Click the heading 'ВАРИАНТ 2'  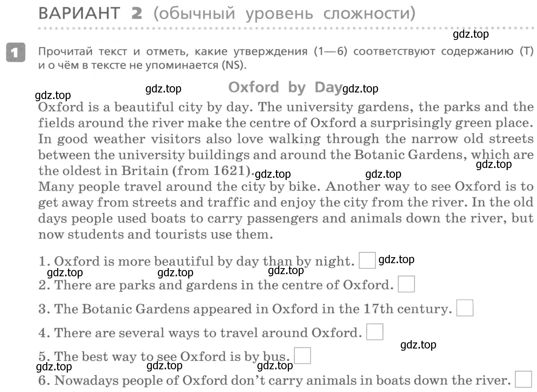pos(90,13)
